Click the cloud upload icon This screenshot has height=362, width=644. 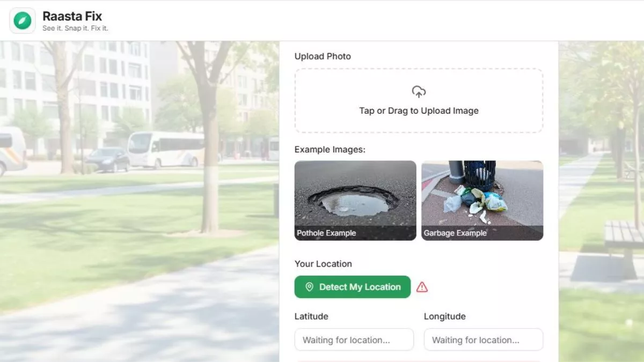[419, 92]
